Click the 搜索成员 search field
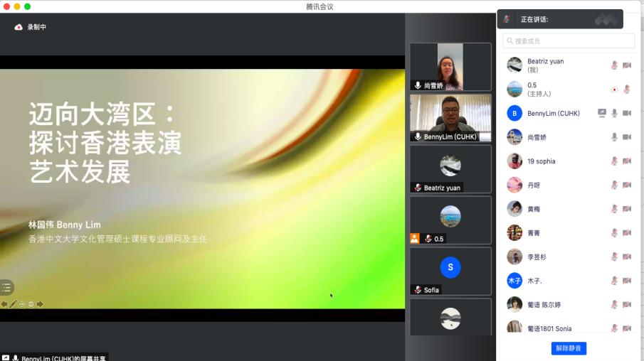Viewport: 644px width, 361px height. pyautogui.click(x=569, y=41)
